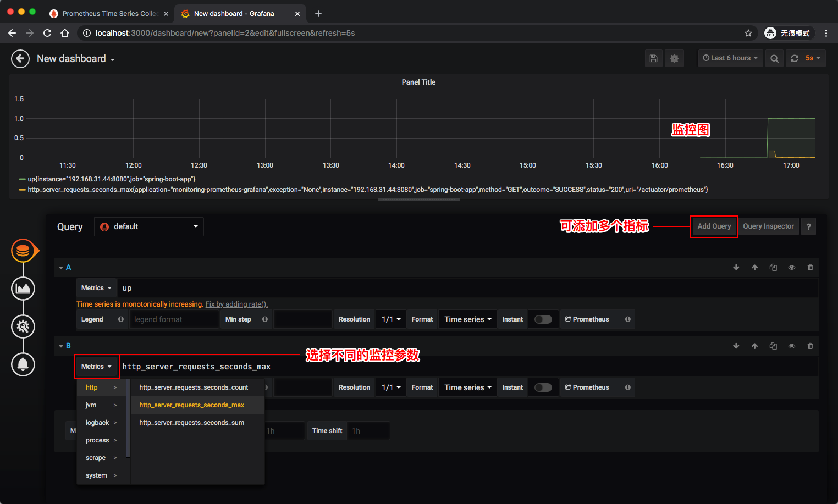Open dashboard settings gear icon
This screenshot has width=838, height=504.
pos(674,58)
